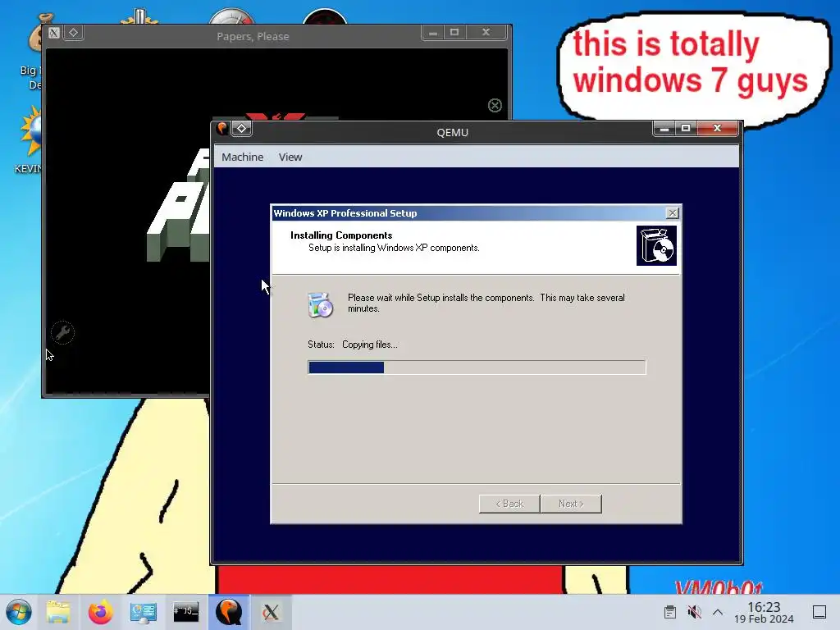This screenshot has width=840, height=630.
Task: Click the 'Status: Copying files...' text
Action: click(353, 345)
